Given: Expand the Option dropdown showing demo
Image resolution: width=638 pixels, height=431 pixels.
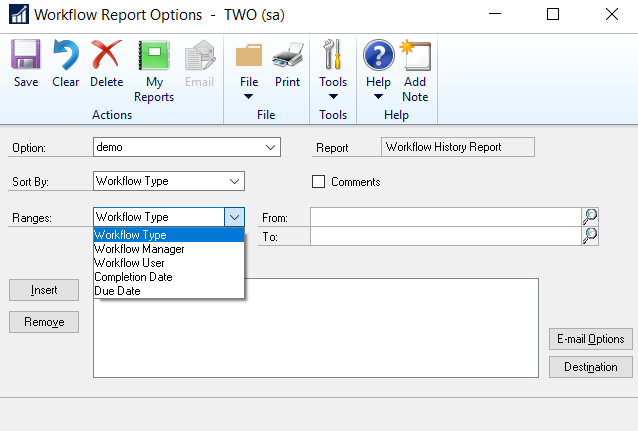Looking at the screenshot, I should (270, 147).
